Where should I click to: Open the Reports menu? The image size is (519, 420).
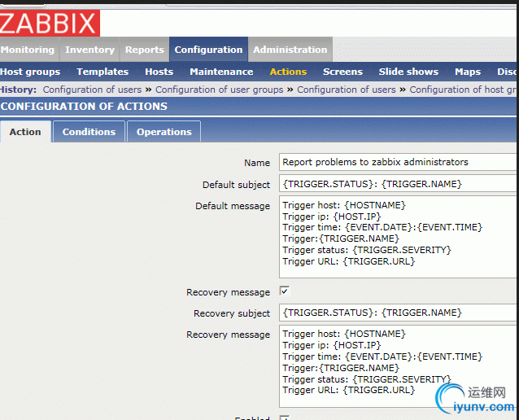pyautogui.click(x=144, y=50)
